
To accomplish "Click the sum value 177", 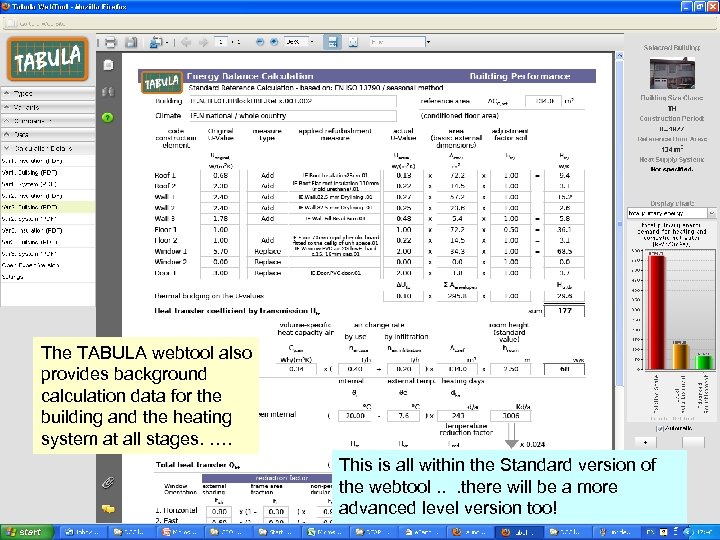I will tap(564, 311).
